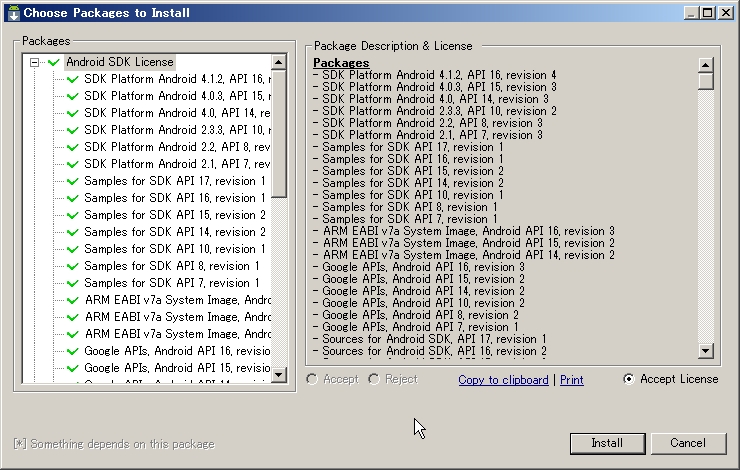The image size is (740, 470).
Task: Collapse the Android SDK License tree node
Action: coord(34,62)
